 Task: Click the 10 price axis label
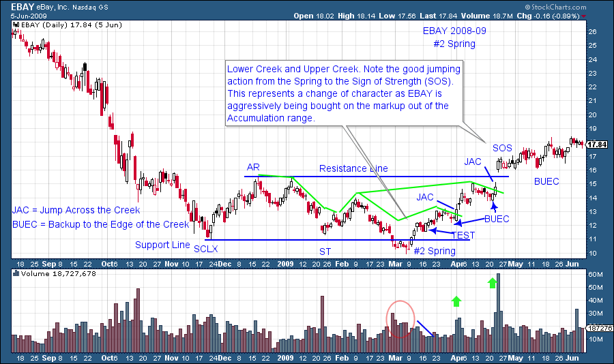tap(593, 253)
